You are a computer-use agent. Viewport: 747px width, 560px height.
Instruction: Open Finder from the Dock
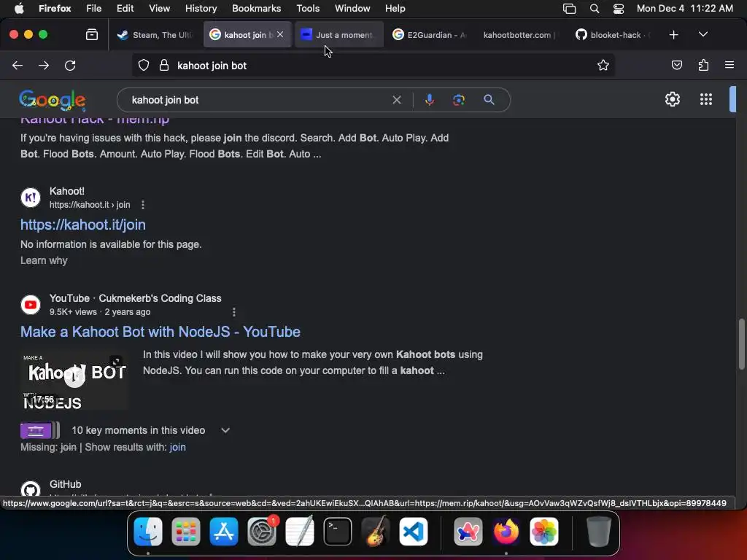point(148,532)
